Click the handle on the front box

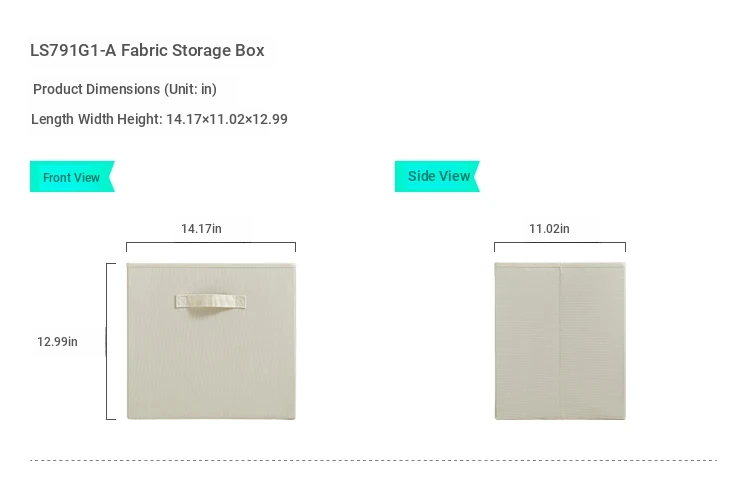[210, 303]
